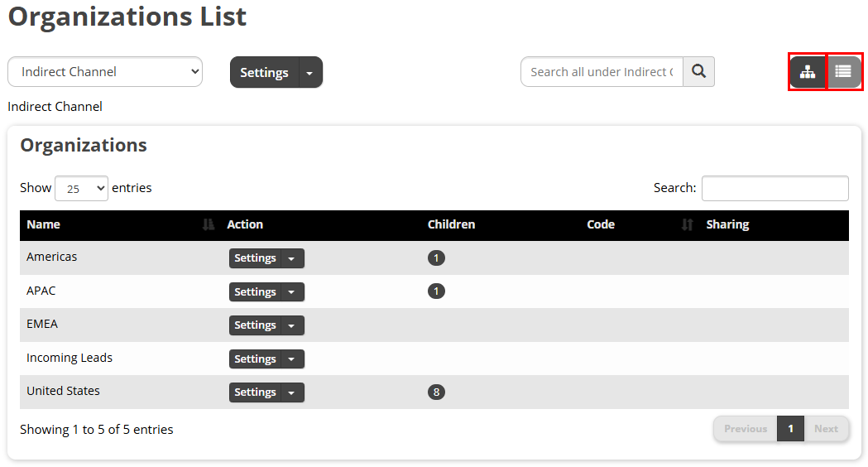Open Americas children count badge

pos(436,258)
